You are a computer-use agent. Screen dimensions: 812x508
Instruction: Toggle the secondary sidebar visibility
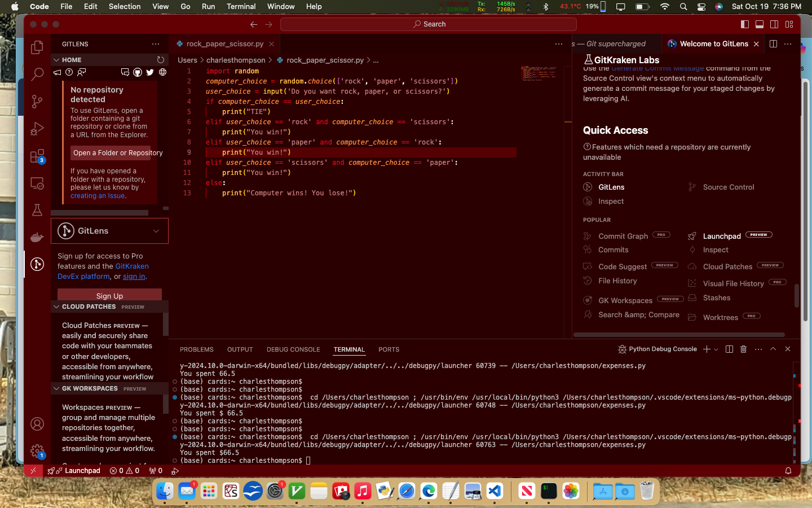pyautogui.click(x=774, y=24)
